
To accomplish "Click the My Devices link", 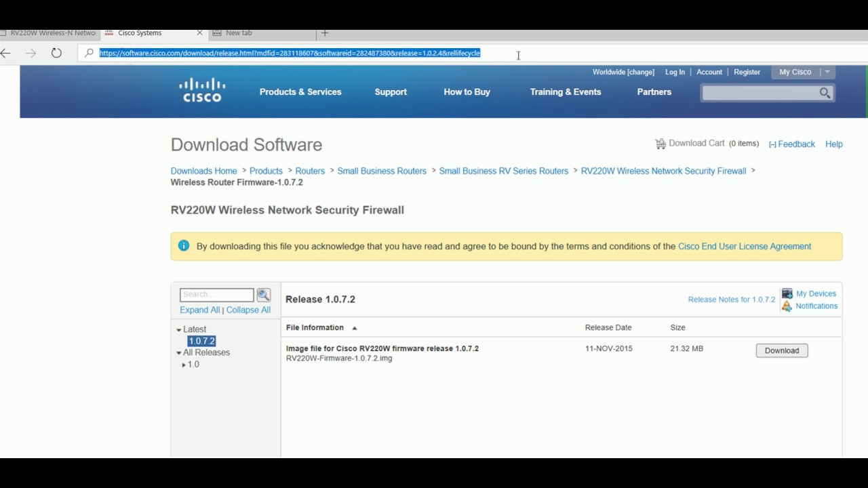I will pyautogui.click(x=816, y=293).
